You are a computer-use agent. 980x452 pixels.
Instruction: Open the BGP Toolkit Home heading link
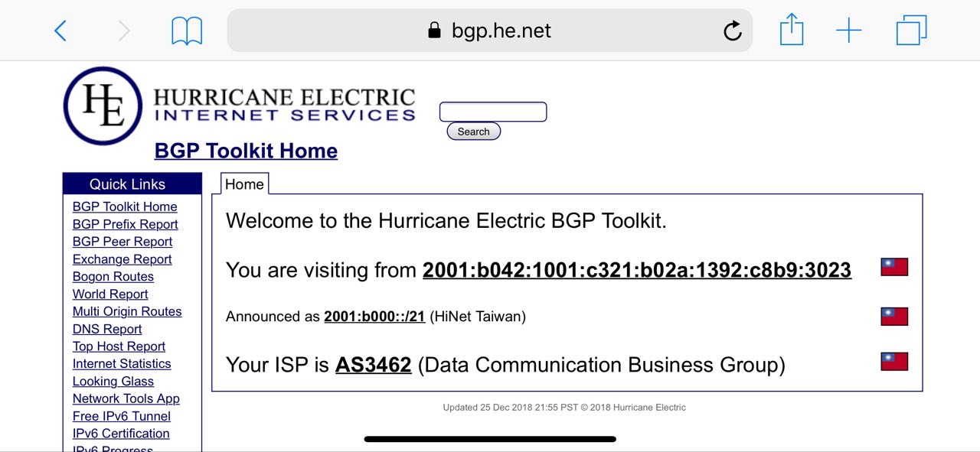(x=246, y=151)
